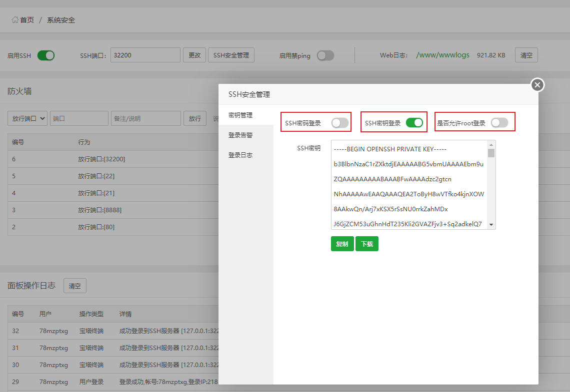The image size is (570, 392).
Task: Switch to 密钥管理 tab
Action: pyautogui.click(x=240, y=115)
